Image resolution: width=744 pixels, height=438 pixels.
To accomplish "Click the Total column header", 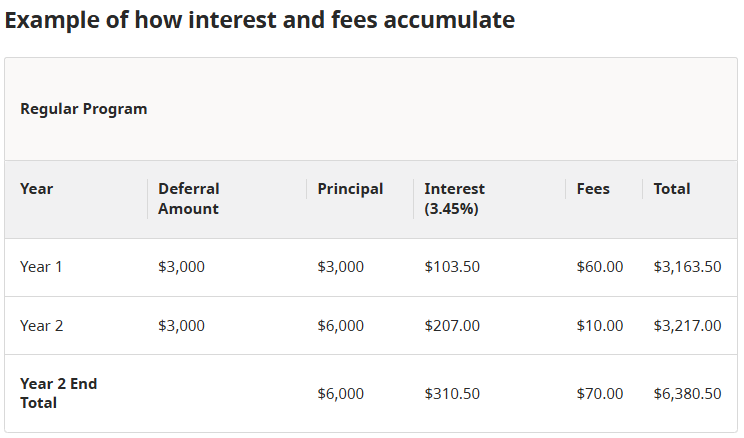I will [x=672, y=189].
